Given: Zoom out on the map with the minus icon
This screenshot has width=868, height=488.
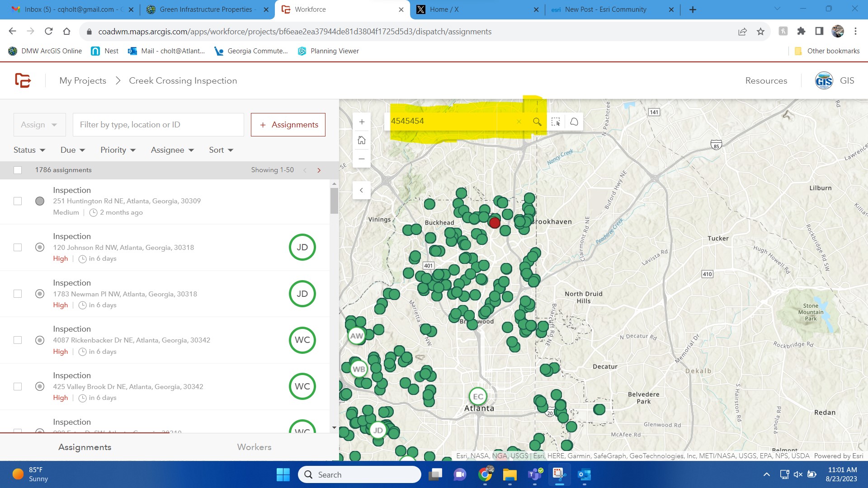Looking at the screenshot, I should pyautogui.click(x=362, y=159).
